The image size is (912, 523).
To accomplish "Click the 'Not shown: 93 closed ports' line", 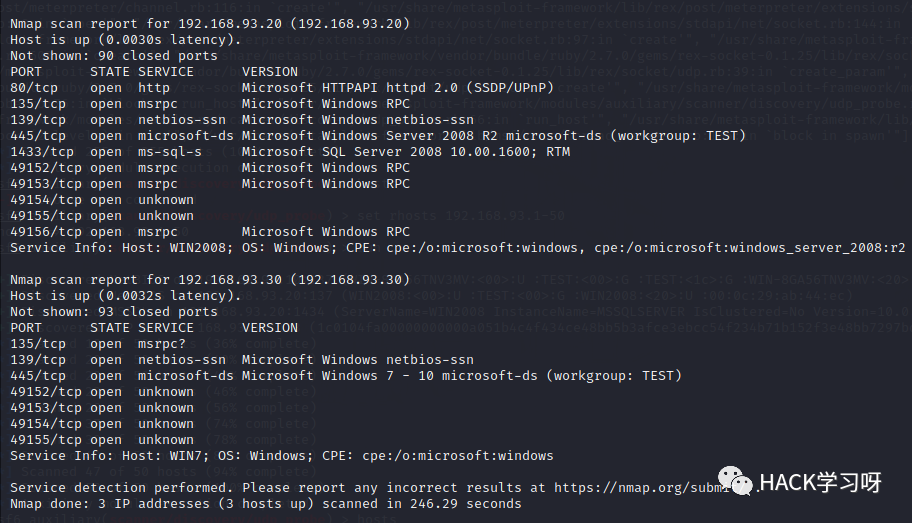I will point(113,312).
